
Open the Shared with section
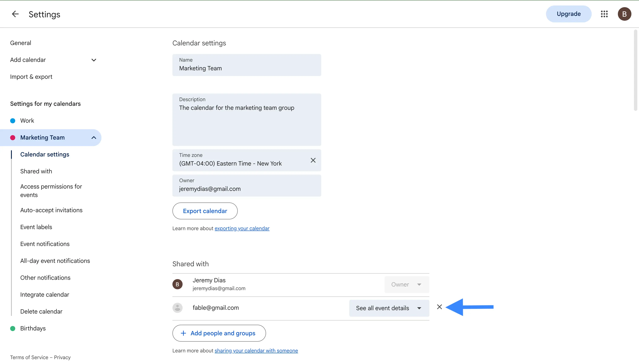coord(36,171)
